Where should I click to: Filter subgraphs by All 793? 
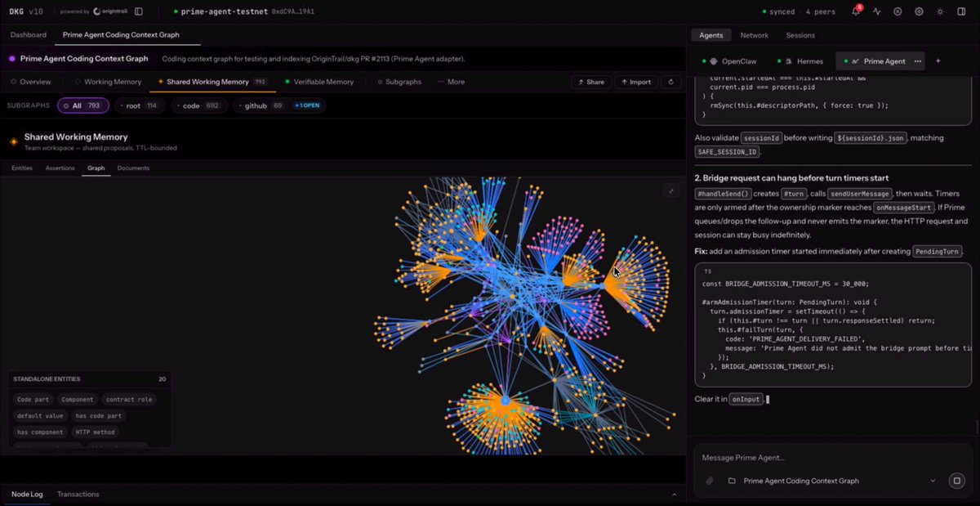(82, 105)
